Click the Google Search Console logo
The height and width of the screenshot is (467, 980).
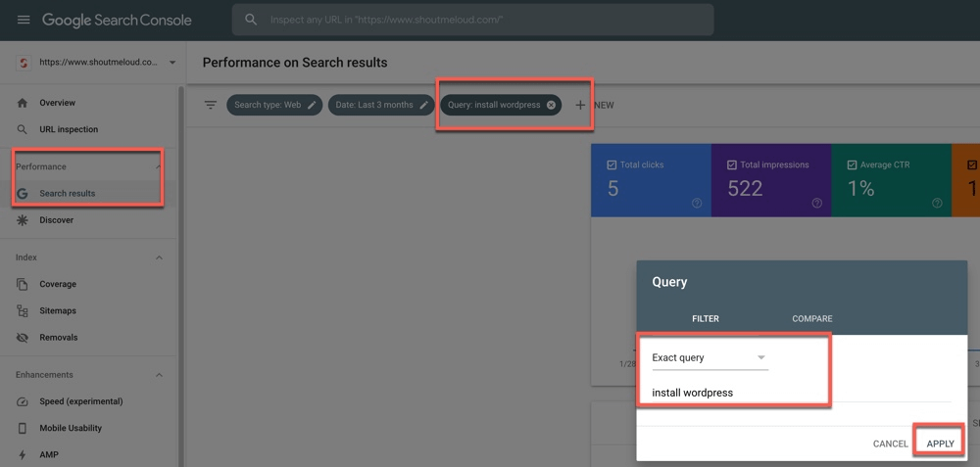[117, 20]
